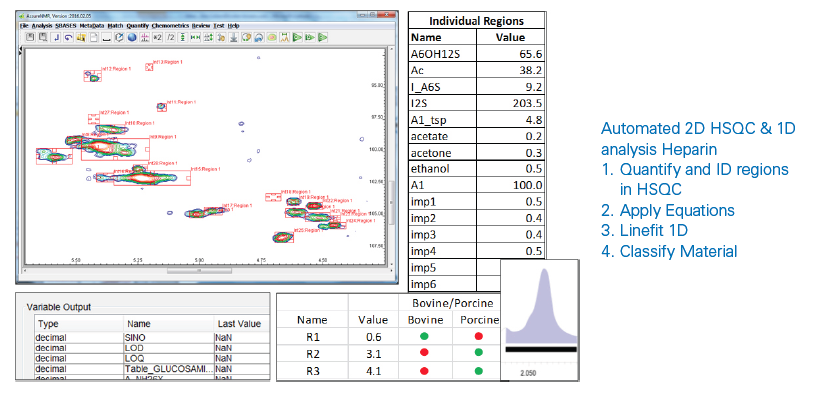The width and height of the screenshot is (838, 394).
Task: Open the Quantify menu
Action: click(138, 26)
